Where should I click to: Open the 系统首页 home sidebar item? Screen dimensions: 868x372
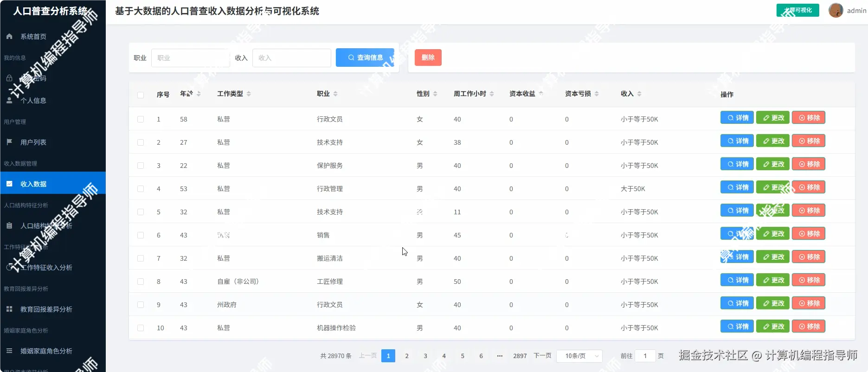[x=53, y=36]
